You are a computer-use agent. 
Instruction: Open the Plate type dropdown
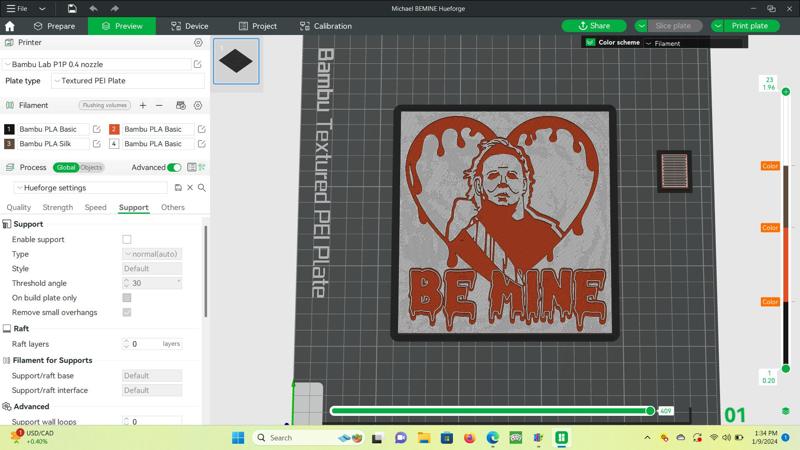coord(128,81)
